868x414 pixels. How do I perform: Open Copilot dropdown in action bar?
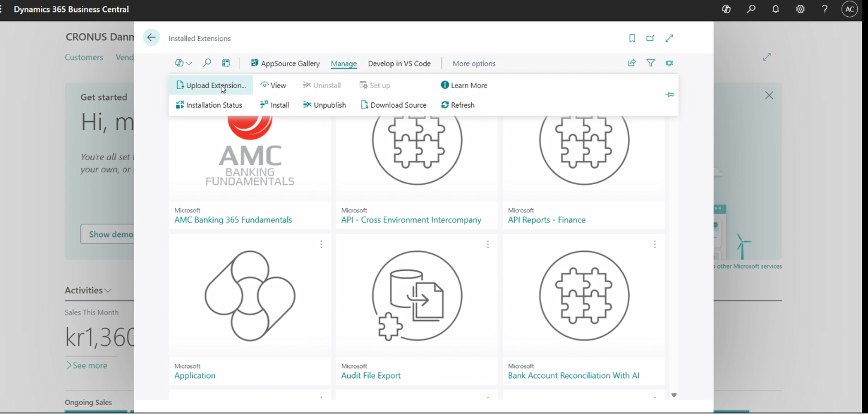[183, 63]
